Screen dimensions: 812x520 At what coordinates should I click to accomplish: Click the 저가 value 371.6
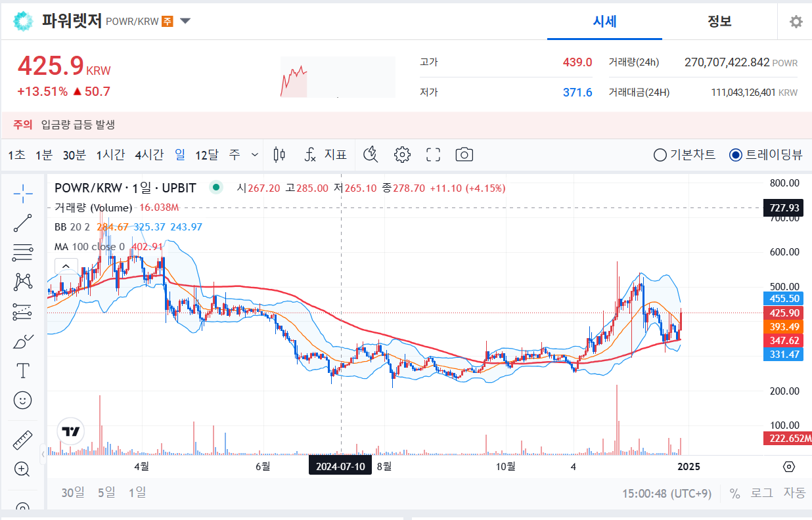[x=577, y=93]
